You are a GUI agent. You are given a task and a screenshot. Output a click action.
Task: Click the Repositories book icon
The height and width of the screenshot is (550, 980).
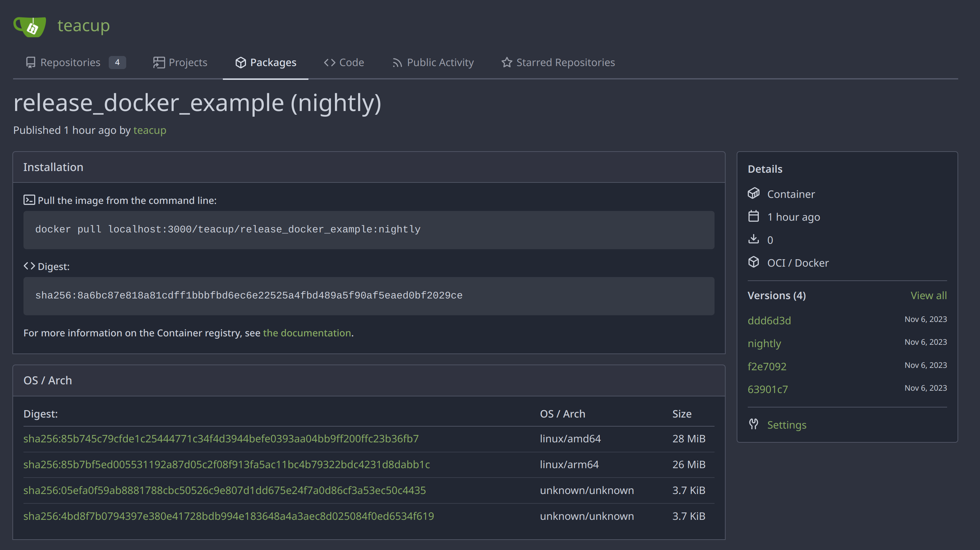point(31,62)
